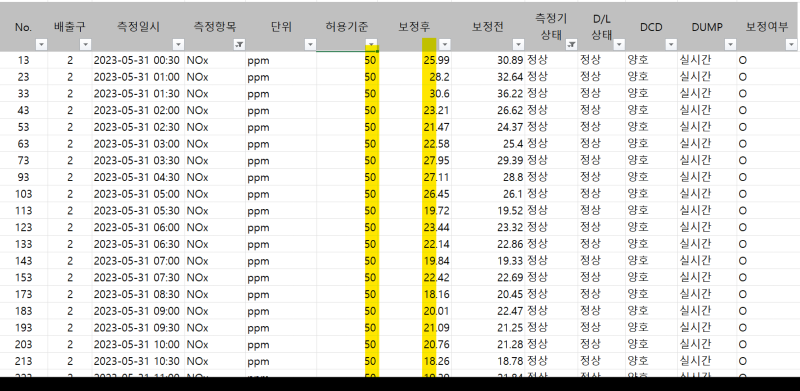800x391 pixels.
Task: Open the DCD column filter dropdown
Action: coord(671,45)
